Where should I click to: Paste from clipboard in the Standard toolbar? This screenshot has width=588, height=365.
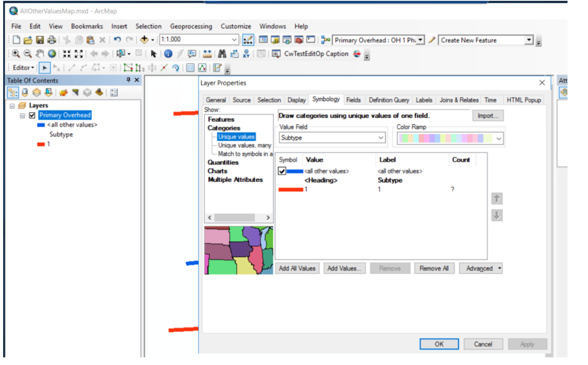90,40
